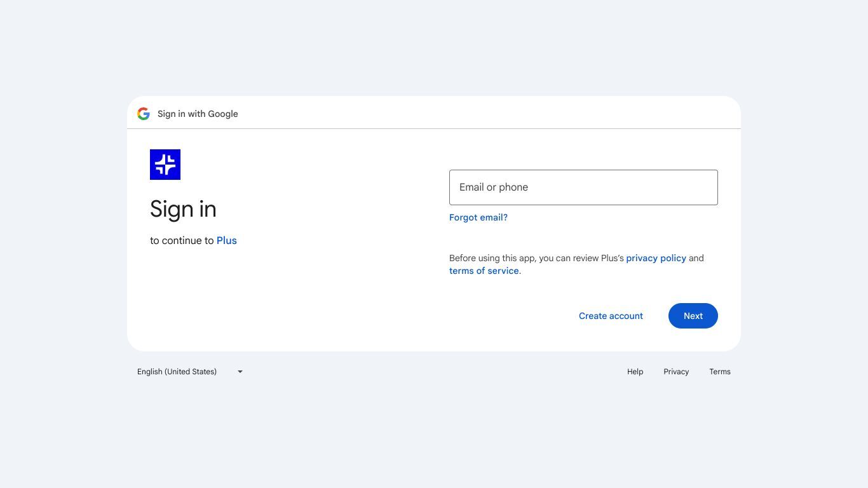
Task: Click the word 'Plus's' in the disclosure text
Action: (613, 258)
